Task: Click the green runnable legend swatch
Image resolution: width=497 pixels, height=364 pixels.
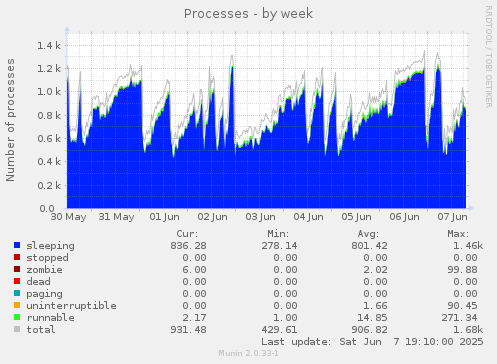Action: point(17,317)
